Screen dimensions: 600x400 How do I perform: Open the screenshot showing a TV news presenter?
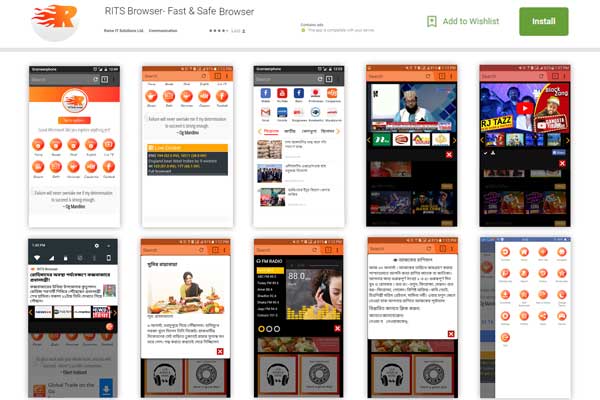pos(412,146)
